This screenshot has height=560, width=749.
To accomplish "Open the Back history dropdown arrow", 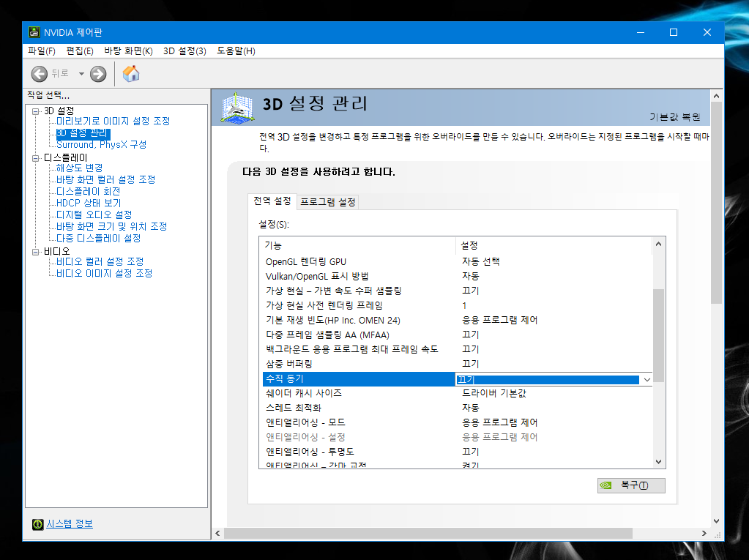I will [x=81, y=74].
